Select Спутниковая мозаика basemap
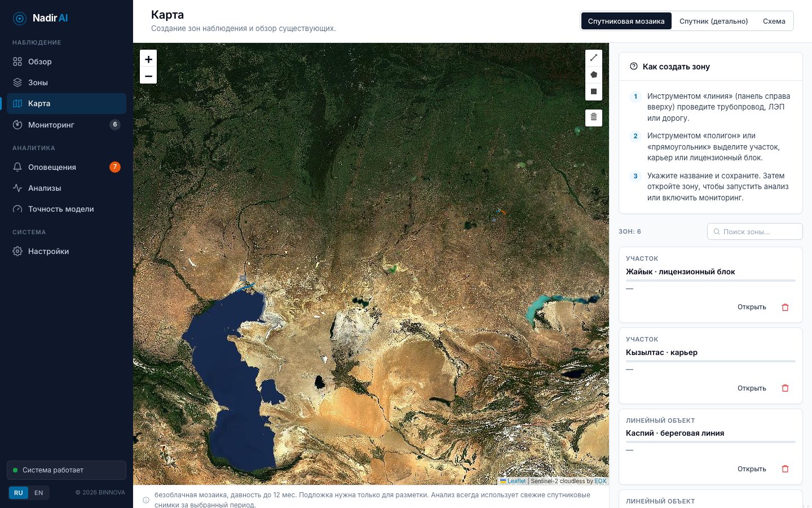This screenshot has height=508, width=812. tap(626, 21)
